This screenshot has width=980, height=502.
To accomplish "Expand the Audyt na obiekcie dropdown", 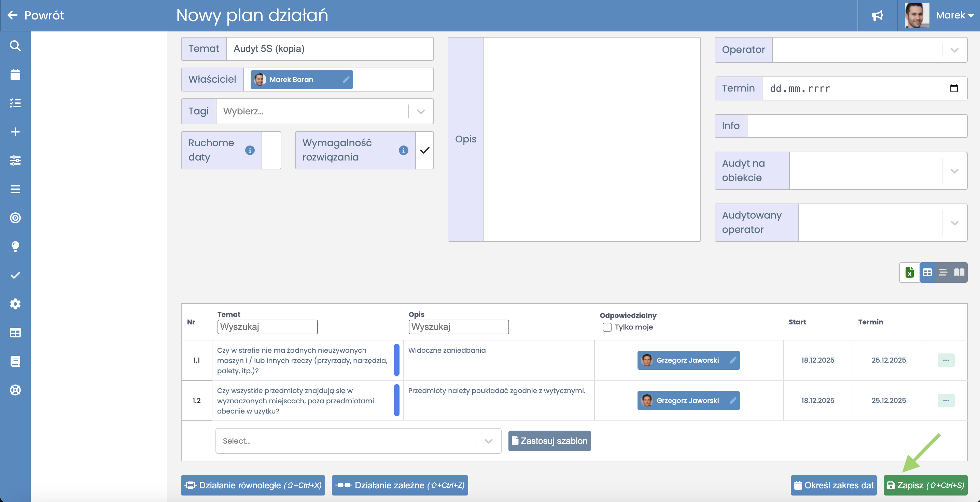I will [954, 171].
